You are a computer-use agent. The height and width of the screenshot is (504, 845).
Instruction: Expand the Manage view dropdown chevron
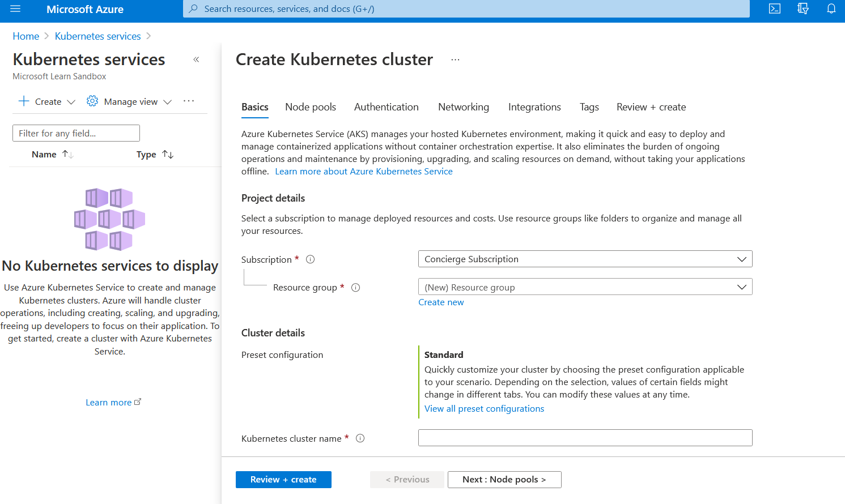(x=167, y=102)
